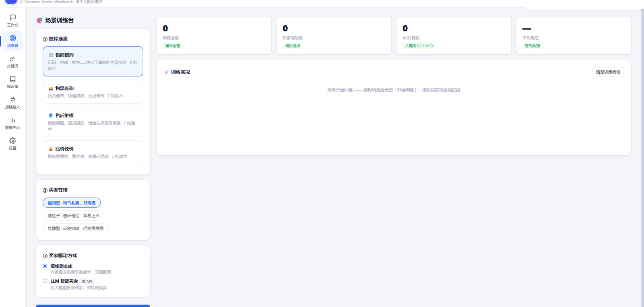Choose the 急性子 buyer personality chip
Image resolution: width=644 pixels, height=307 pixels.
74,216
